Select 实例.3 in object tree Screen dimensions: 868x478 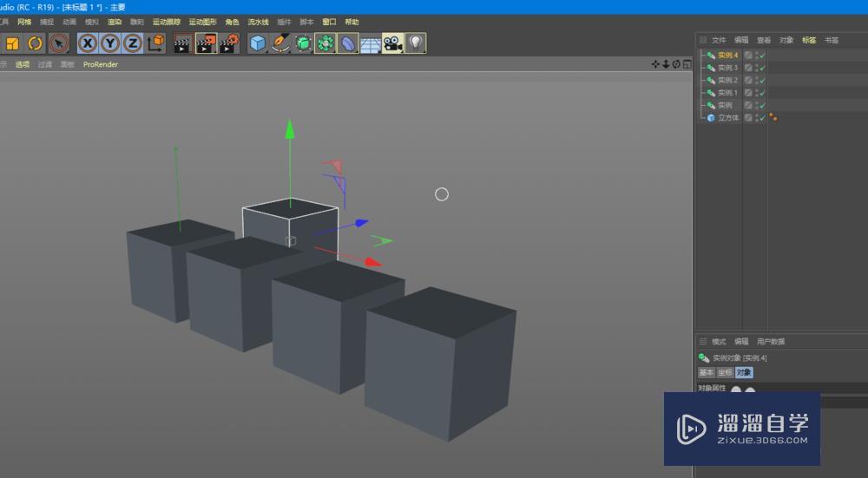(728, 68)
